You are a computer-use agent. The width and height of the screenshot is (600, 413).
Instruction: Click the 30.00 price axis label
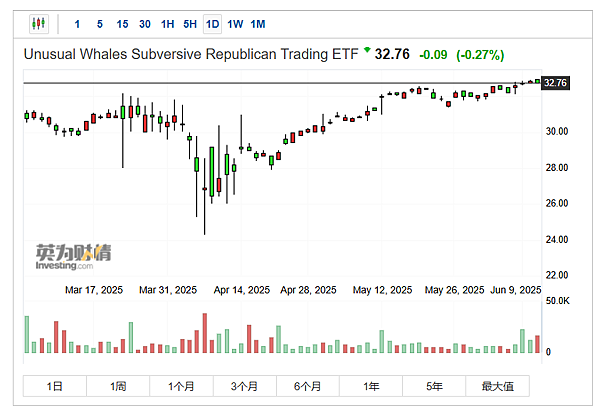tap(557, 132)
